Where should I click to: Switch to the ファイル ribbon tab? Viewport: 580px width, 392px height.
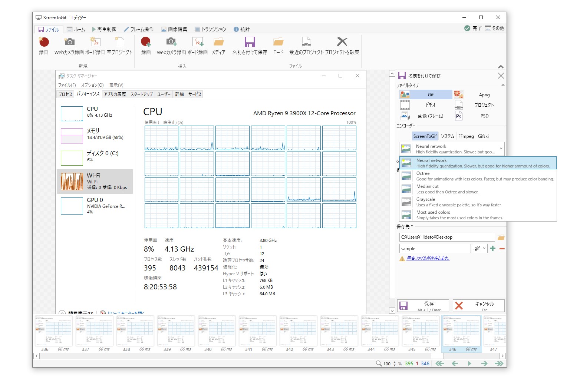[x=48, y=29]
